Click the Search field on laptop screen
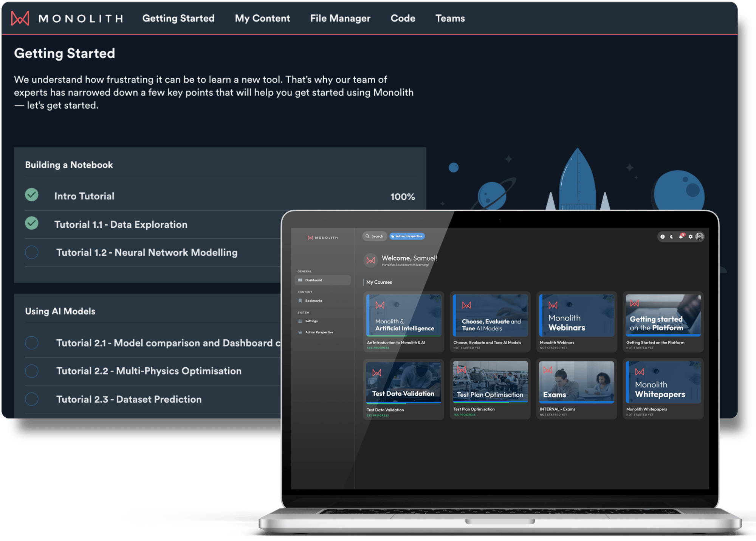The image size is (756, 541). 375,236
